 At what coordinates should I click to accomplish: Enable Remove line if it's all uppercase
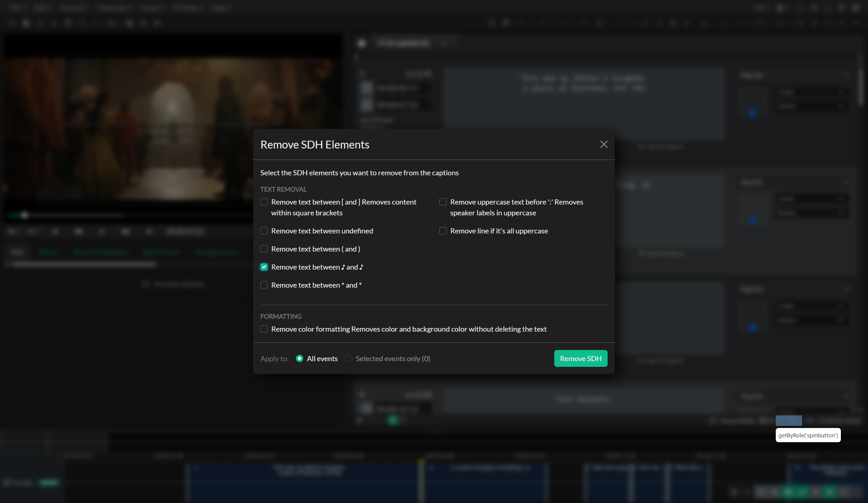click(443, 231)
